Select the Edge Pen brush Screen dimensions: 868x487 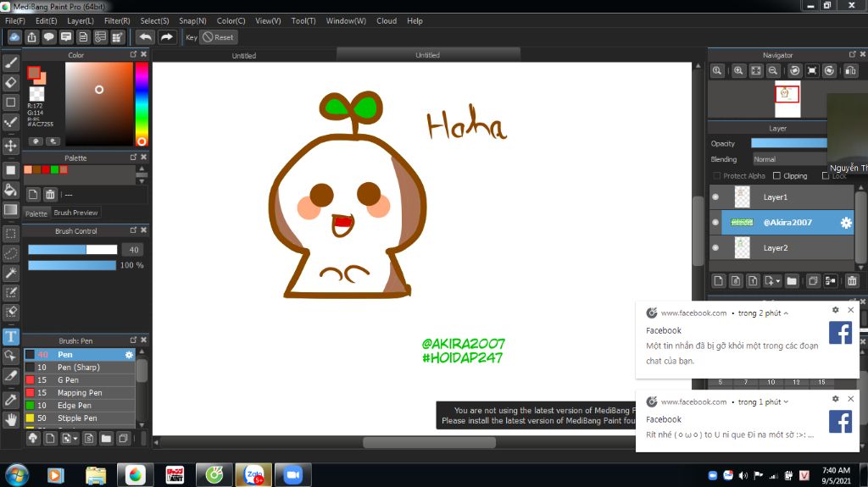click(x=80, y=406)
